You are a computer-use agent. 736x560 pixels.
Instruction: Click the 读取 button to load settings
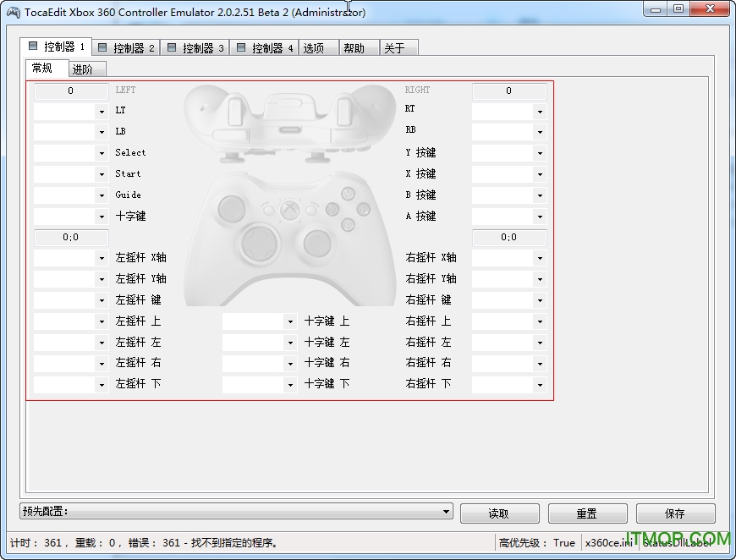pyautogui.click(x=499, y=513)
